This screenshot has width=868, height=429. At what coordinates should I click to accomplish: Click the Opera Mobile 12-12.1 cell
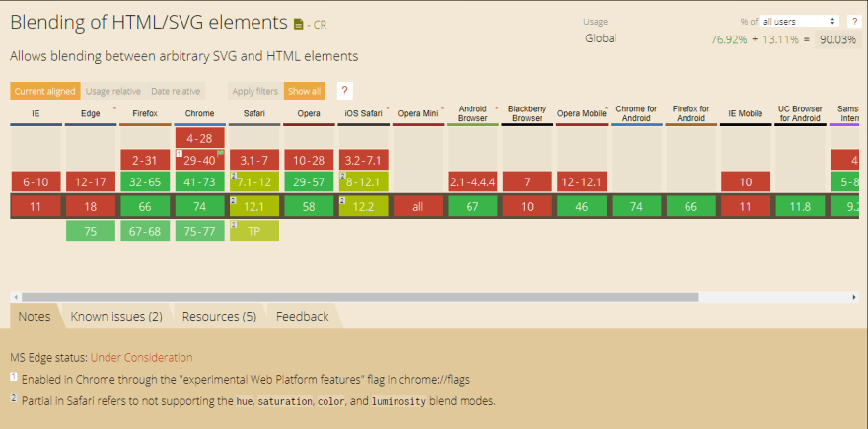(582, 181)
